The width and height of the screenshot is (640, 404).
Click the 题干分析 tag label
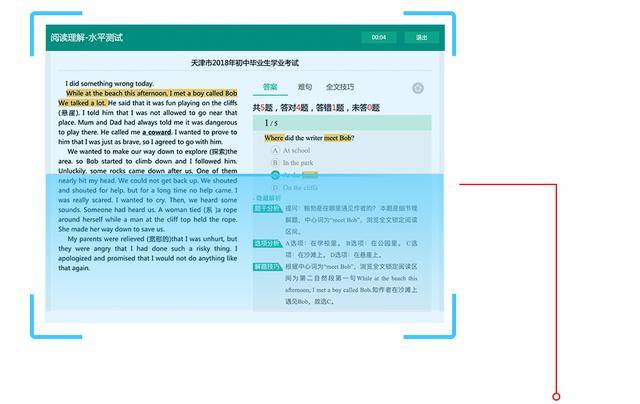(268, 209)
